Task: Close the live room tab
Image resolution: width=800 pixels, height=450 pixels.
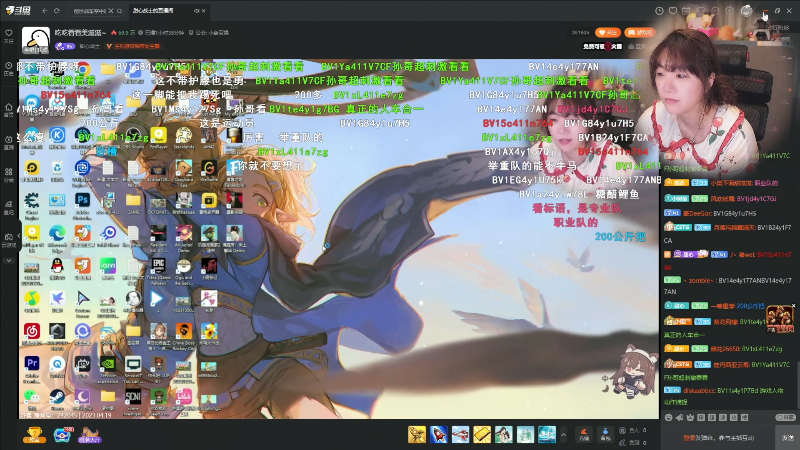Action: tap(204, 11)
